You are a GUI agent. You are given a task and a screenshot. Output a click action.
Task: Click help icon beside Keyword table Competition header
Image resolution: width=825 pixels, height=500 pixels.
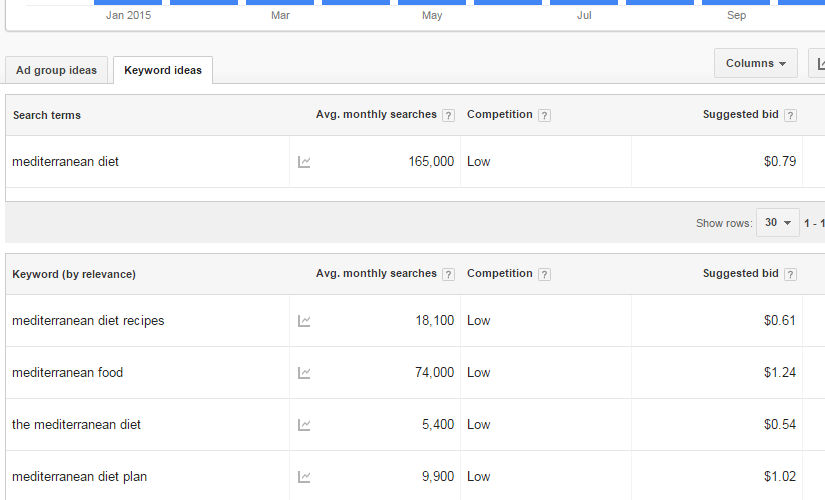[545, 274]
